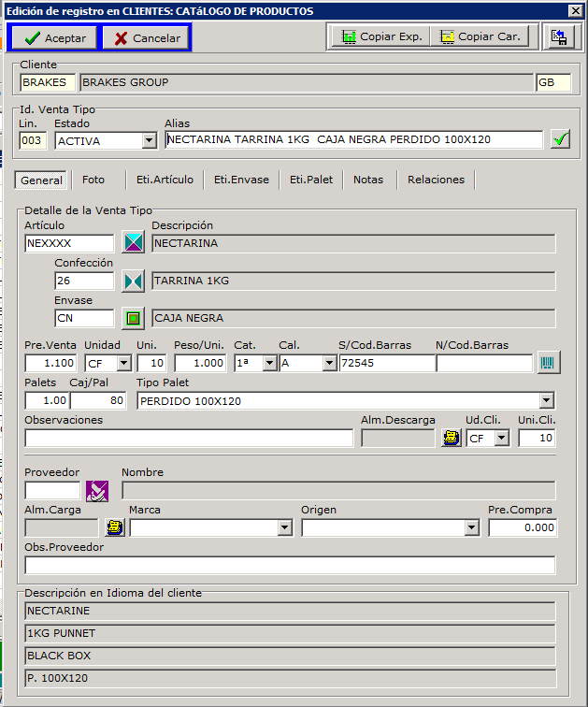Go to the Relaciones tab
The image size is (588, 707).
(436, 180)
